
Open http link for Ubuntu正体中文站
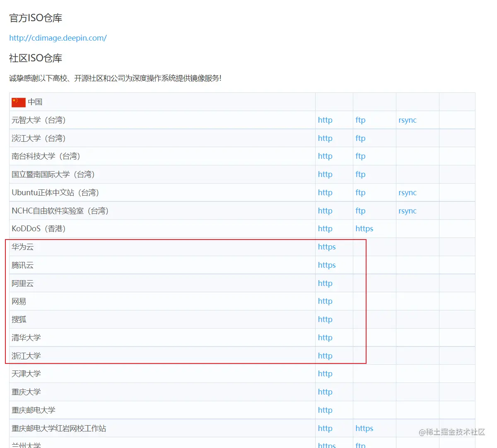(325, 193)
